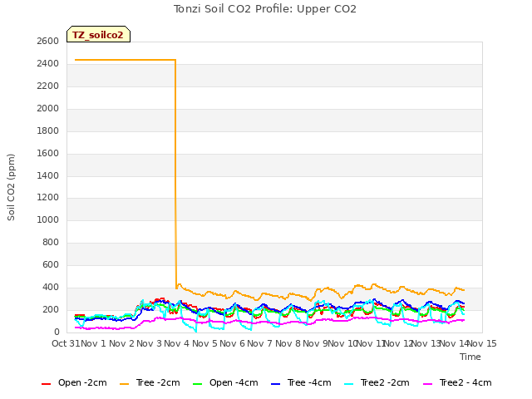Click the 'Open -2cm' legend label
The width and height of the screenshot is (532, 399).
click(x=82, y=382)
